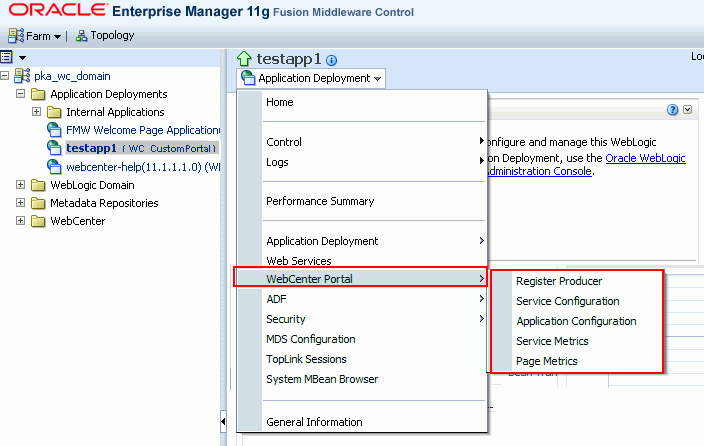Expand the Internal Applications folder

coord(36,111)
